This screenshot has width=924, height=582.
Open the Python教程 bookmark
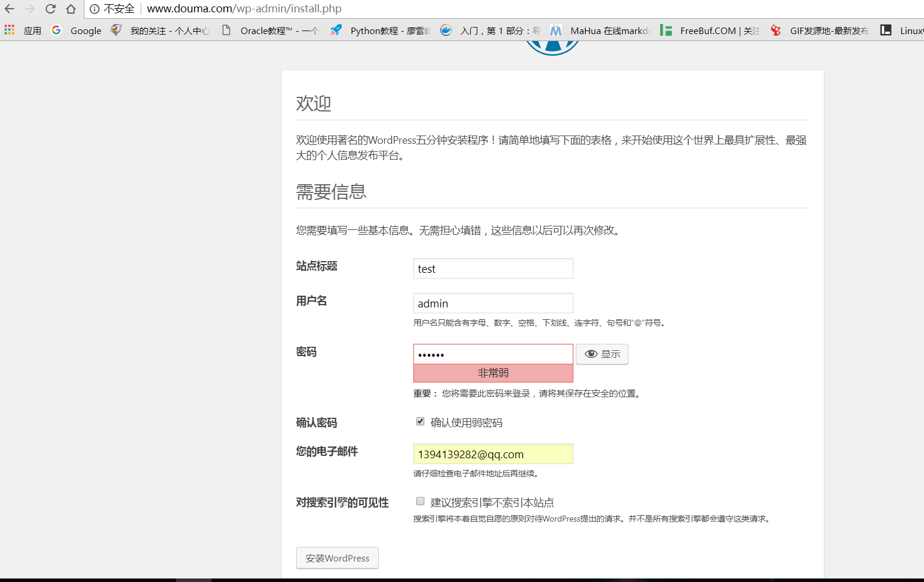[x=381, y=31]
